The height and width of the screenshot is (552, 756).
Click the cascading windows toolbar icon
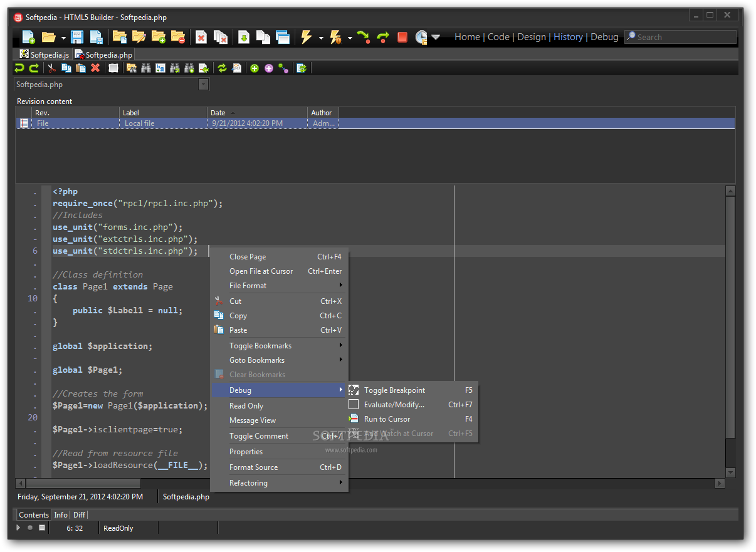tap(283, 37)
